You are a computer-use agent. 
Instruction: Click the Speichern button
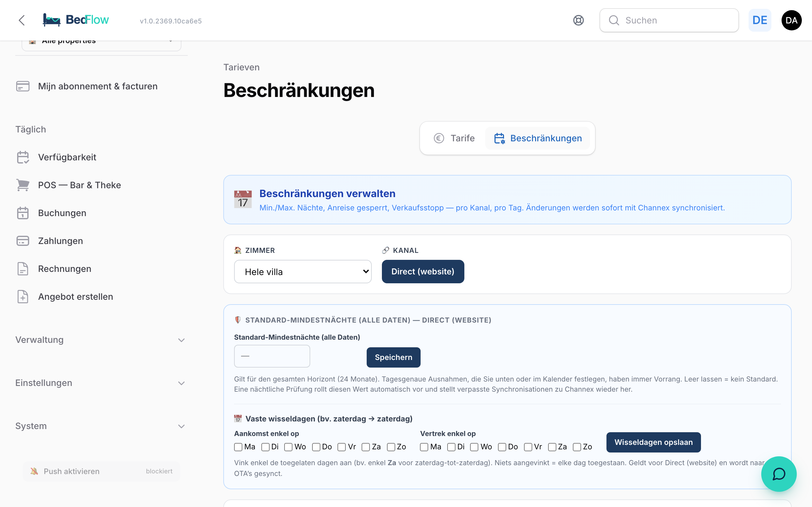pos(393,357)
